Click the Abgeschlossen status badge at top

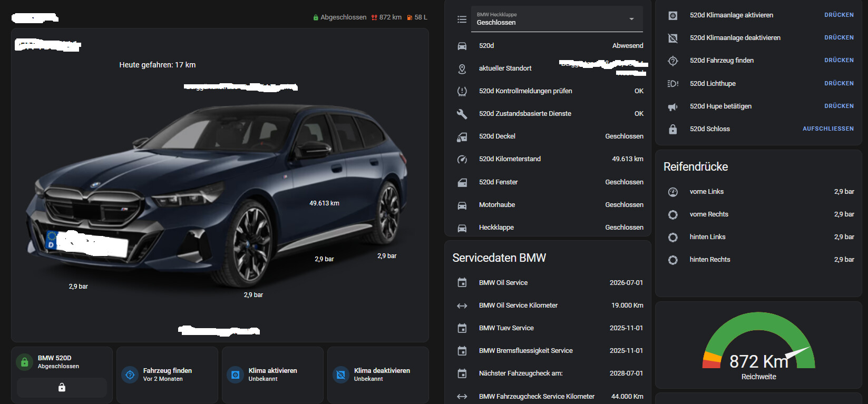tap(339, 17)
